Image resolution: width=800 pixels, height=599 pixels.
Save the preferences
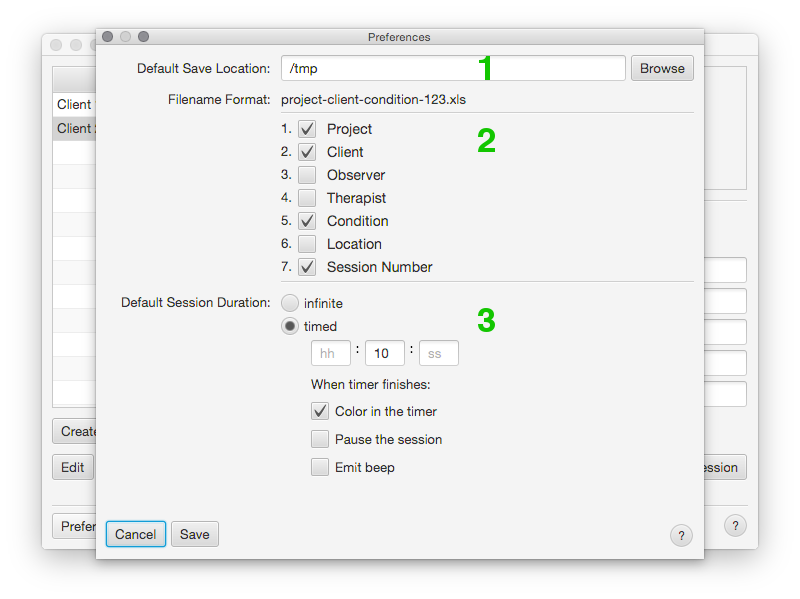[195, 534]
